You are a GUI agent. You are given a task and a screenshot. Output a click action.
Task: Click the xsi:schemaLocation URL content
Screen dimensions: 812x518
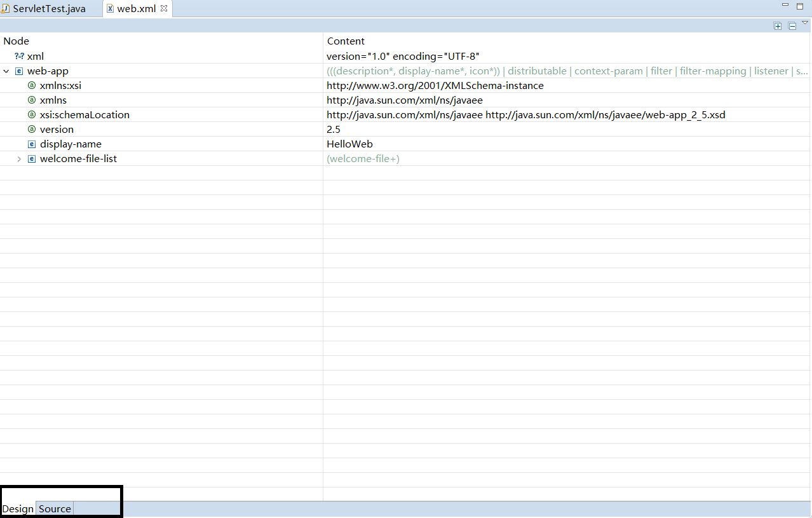pos(525,114)
